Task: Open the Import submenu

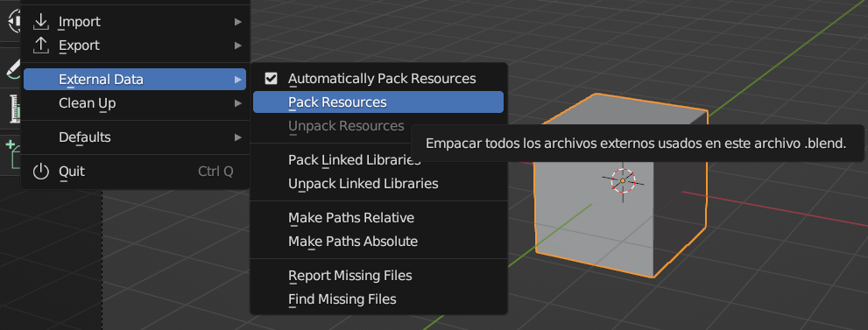Action: tap(135, 22)
